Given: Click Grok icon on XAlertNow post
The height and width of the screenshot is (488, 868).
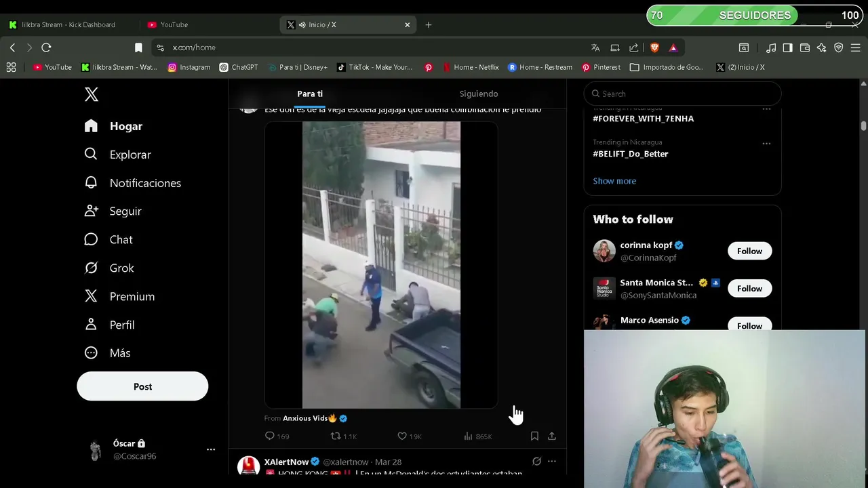Looking at the screenshot, I should 536,462.
